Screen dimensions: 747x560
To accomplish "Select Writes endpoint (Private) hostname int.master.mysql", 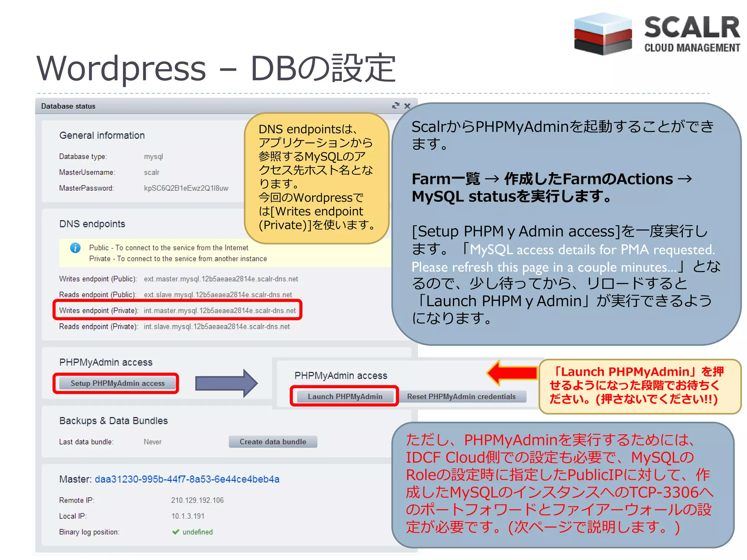I will (220, 311).
